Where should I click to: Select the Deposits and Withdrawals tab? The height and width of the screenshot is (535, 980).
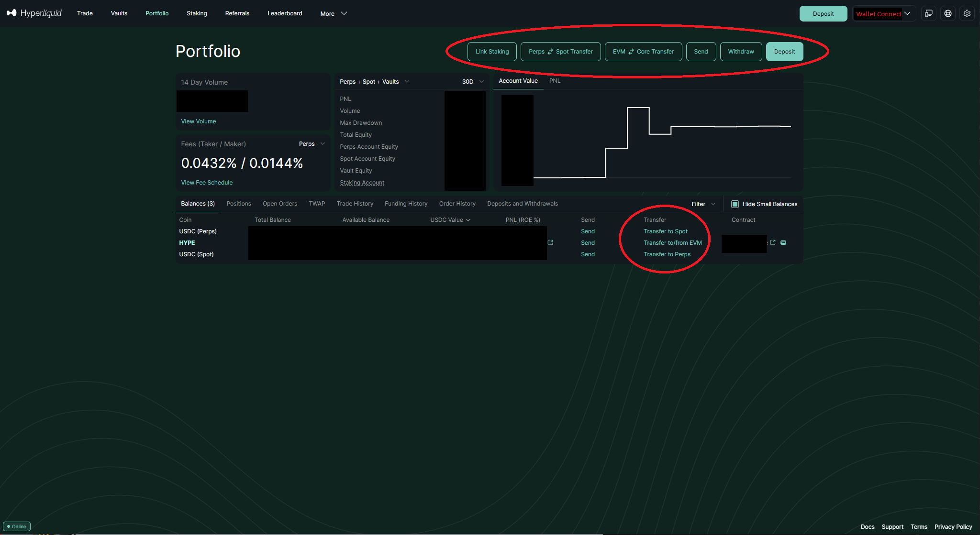[522, 204]
